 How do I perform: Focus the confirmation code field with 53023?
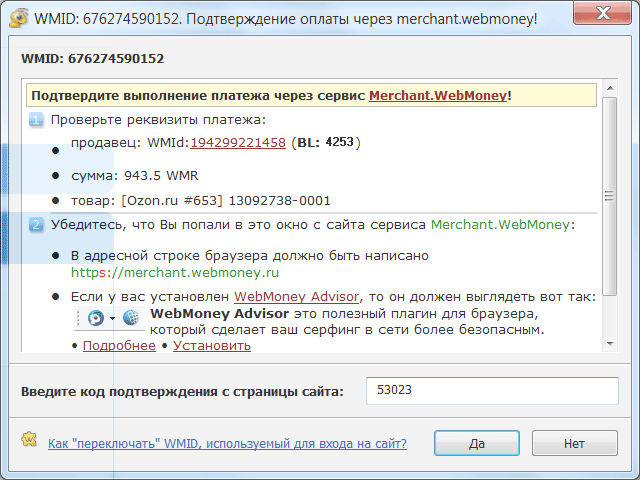pyautogui.click(x=492, y=391)
